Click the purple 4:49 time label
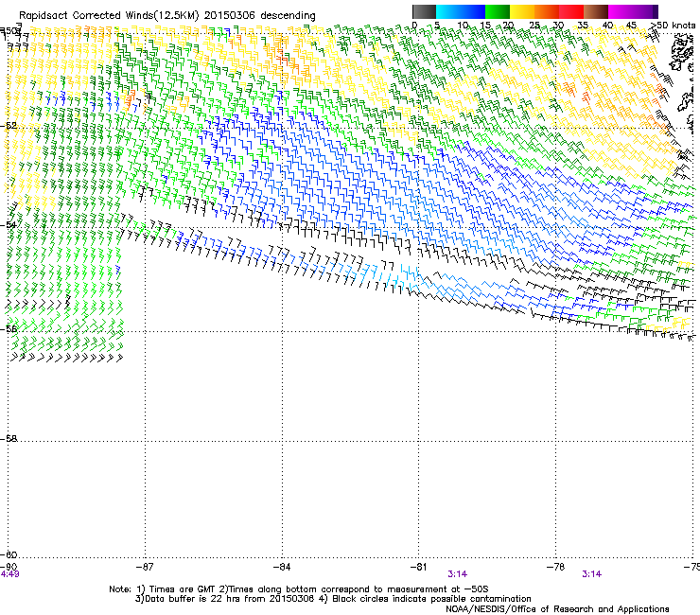Screen dimensions: 700x615 9,574
